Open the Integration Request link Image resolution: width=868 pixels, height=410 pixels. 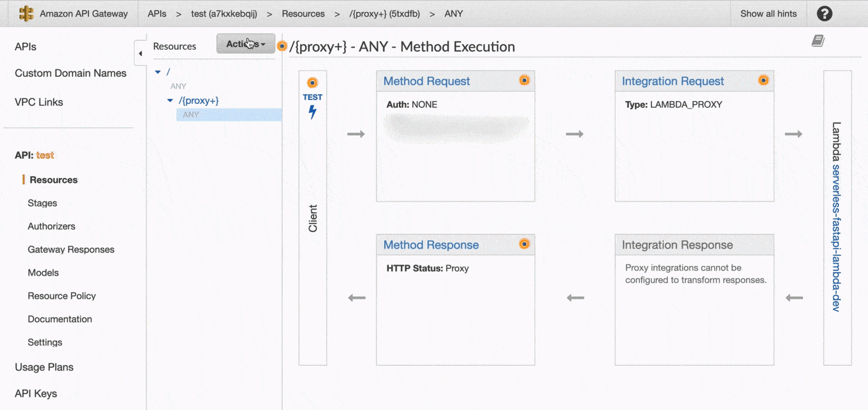[672, 81]
